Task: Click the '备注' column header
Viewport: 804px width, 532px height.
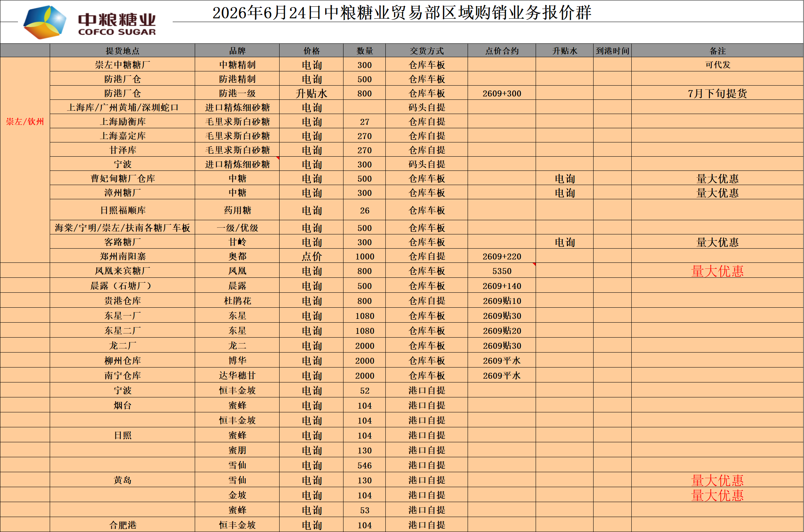Action: coord(718,51)
